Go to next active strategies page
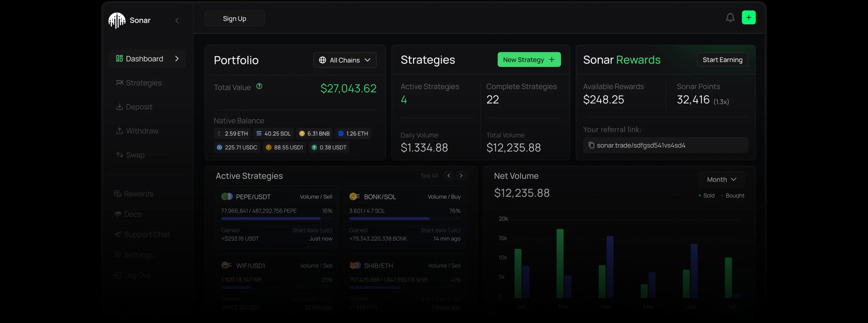868x323 pixels. (461, 176)
